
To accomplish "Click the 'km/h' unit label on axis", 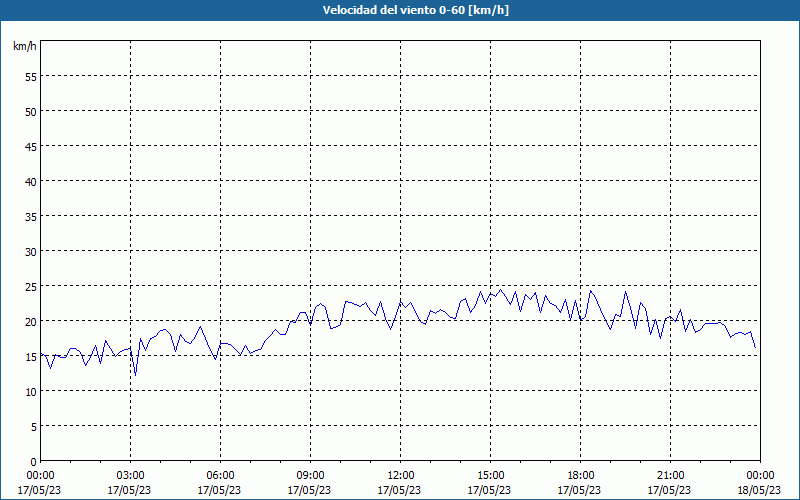I will click(24, 46).
